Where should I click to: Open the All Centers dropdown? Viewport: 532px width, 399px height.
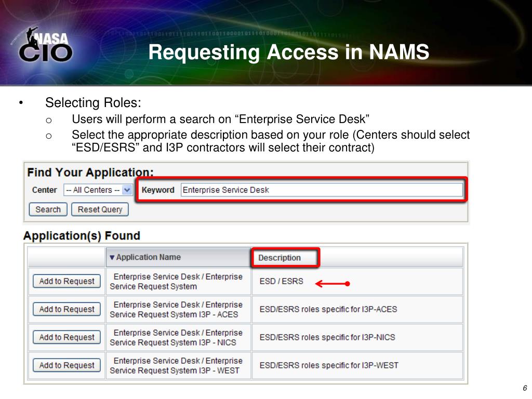(x=98, y=190)
